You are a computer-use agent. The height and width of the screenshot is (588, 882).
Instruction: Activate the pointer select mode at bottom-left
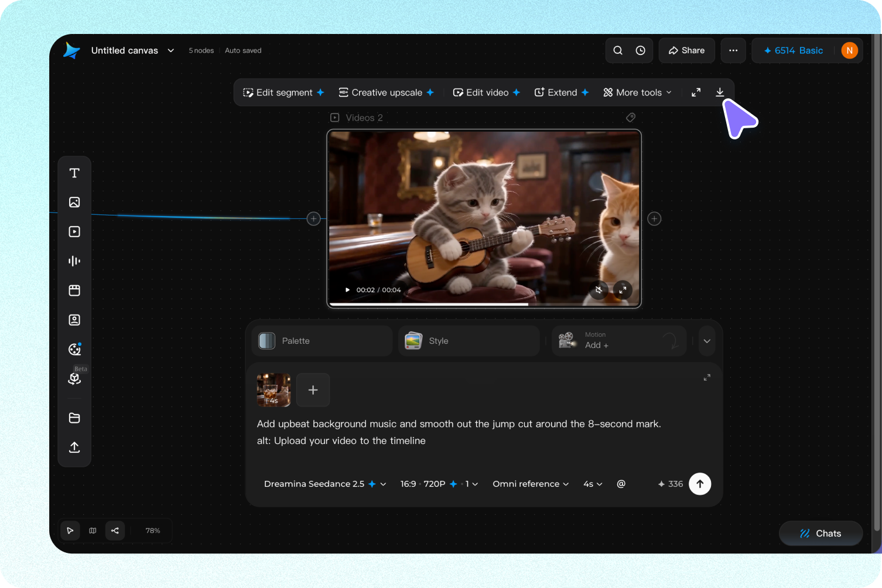[70, 531]
